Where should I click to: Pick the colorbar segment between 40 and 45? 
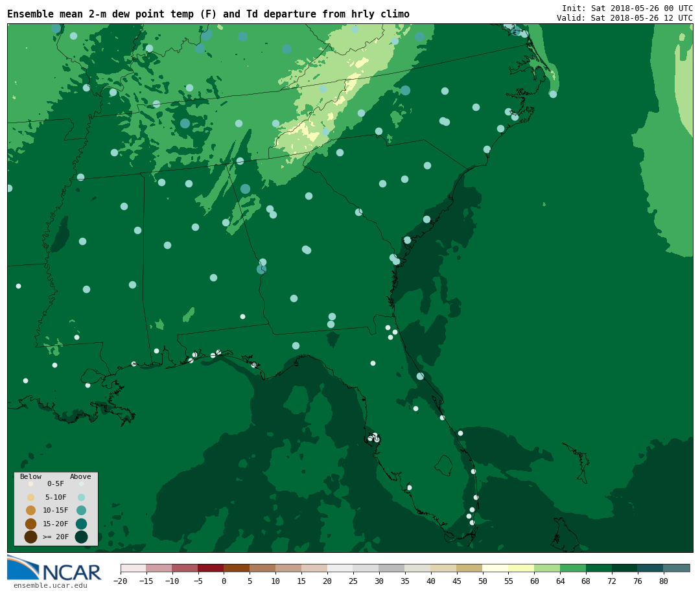click(444, 568)
